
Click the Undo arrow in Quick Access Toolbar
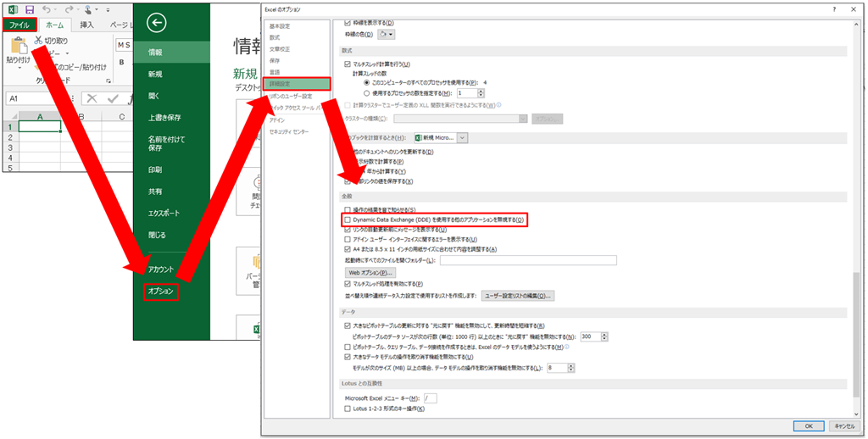(x=47, y=9)
